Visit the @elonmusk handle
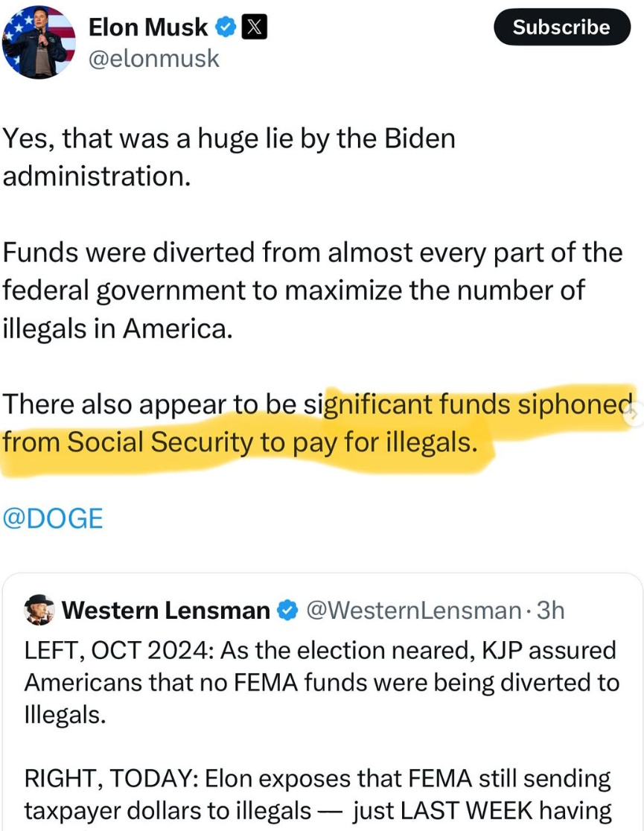The image size is (644, 831). pyautogui.click(x=154, y=58)
